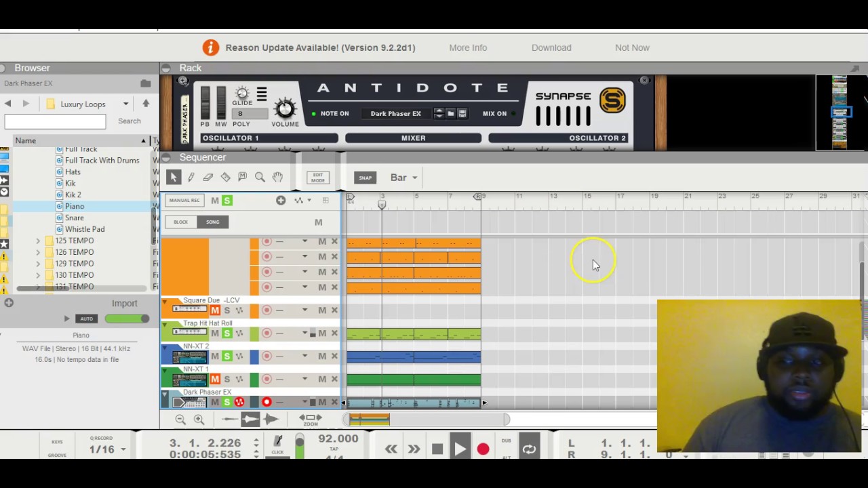Stop playback with the Stop button
The width and height of the screenshot is (868, 488).
pos(437,449)
